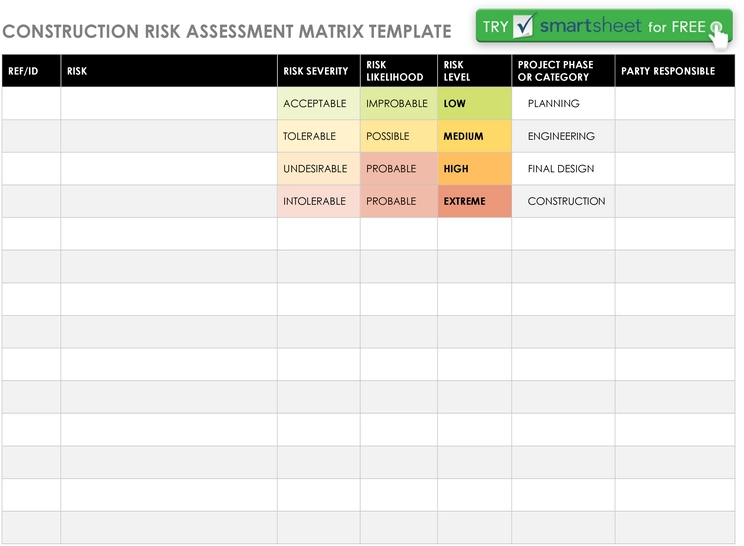
Task: Select the PARTY RESPONSIBLE column header
Action: (x=675, y=71)
